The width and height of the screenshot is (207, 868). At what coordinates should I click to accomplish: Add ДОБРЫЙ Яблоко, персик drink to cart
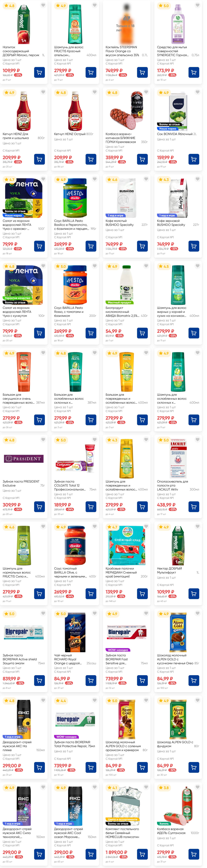39,72
